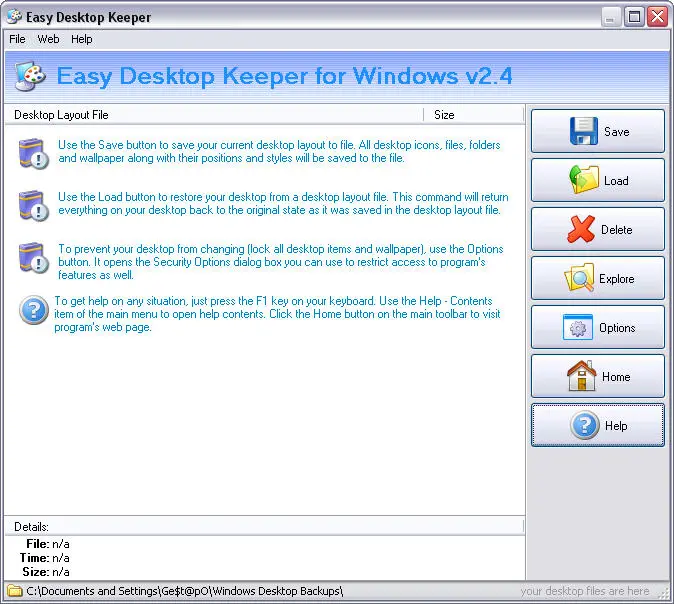This screenshot has height=604, width=674.
Task: Click the Options button label
Action: (617, 328)
